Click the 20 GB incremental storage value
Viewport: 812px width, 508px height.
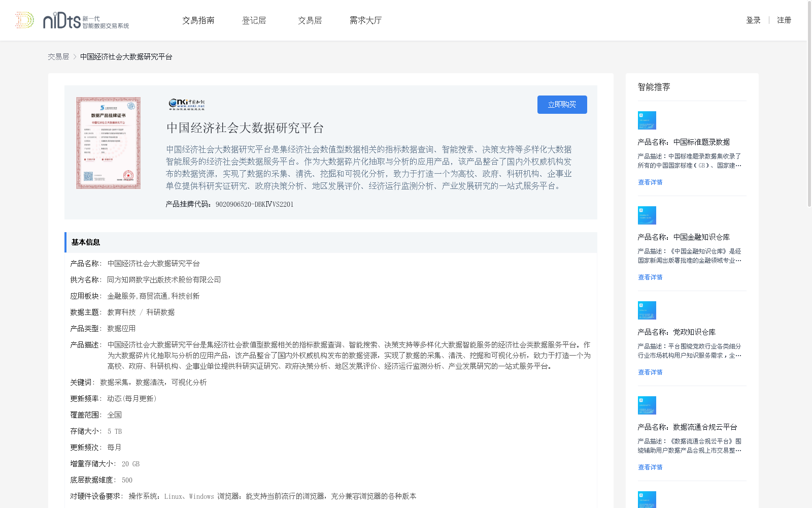point(130,464)
